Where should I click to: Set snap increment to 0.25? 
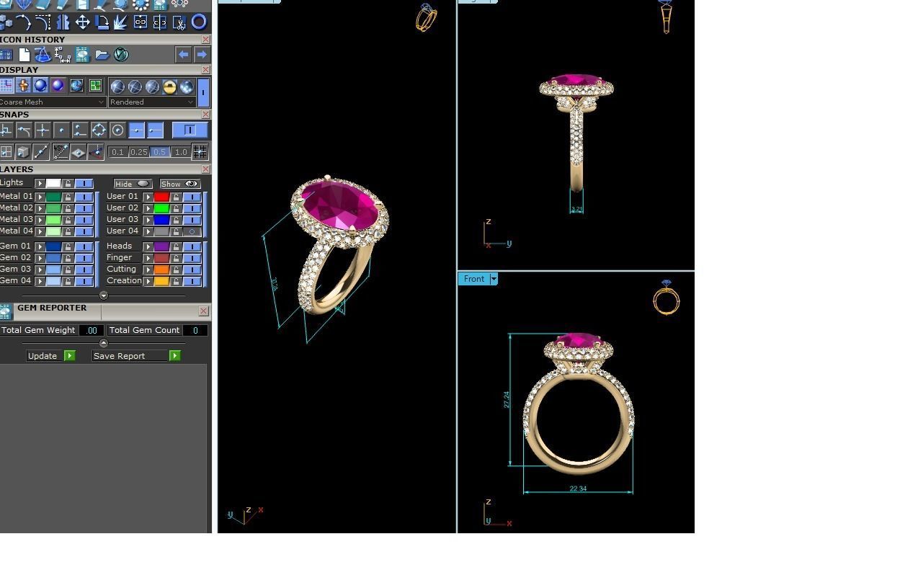(139, 152)
